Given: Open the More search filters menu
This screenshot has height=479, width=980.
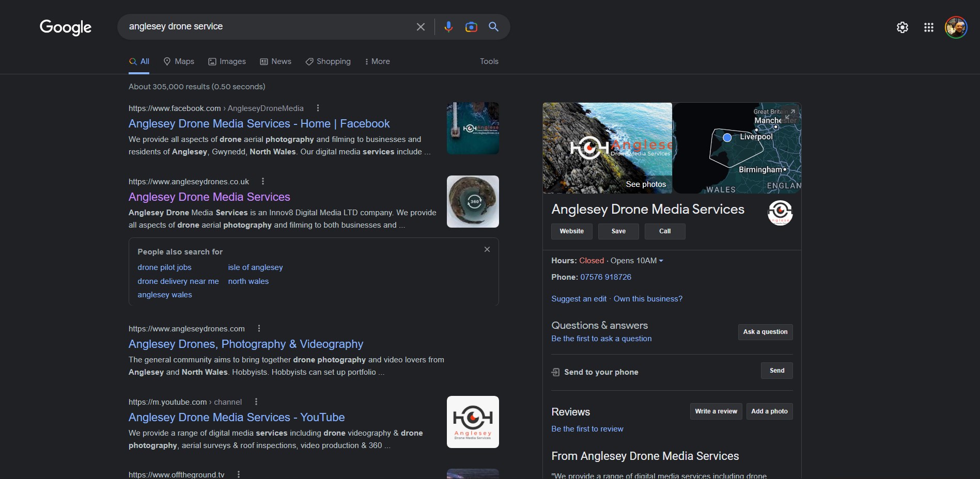Looking at the screenshot, I should coord(377,61).
